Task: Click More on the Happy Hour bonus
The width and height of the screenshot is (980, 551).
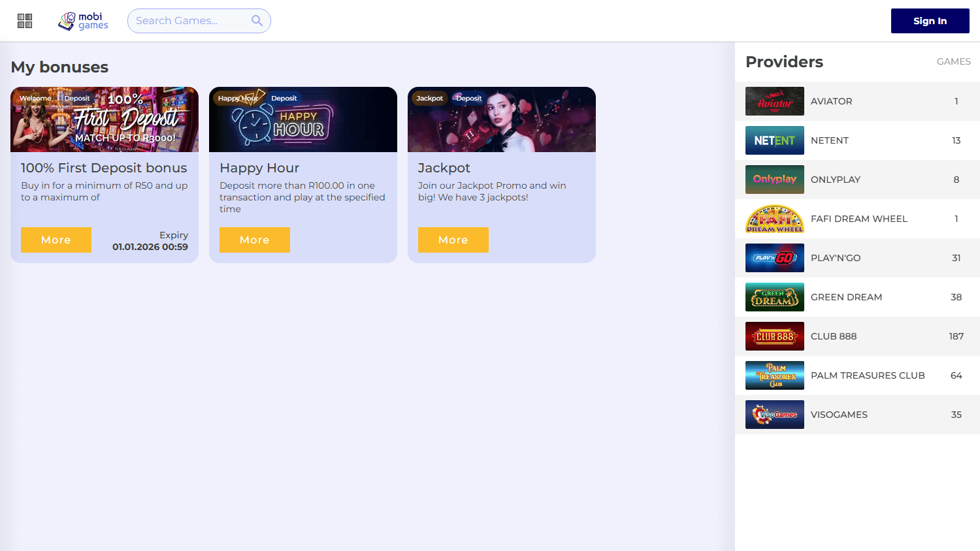Action: pos(254,240)
